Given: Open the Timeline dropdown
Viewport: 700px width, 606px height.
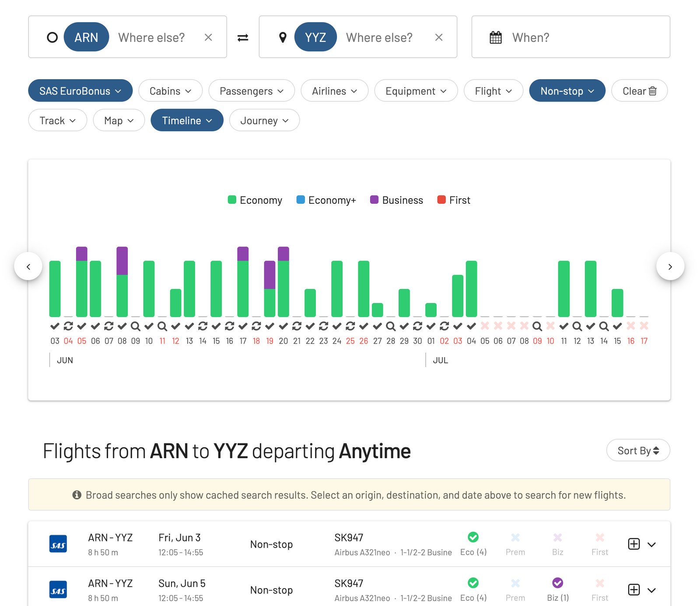Looking at the screenshot, I should coord(187,120).
